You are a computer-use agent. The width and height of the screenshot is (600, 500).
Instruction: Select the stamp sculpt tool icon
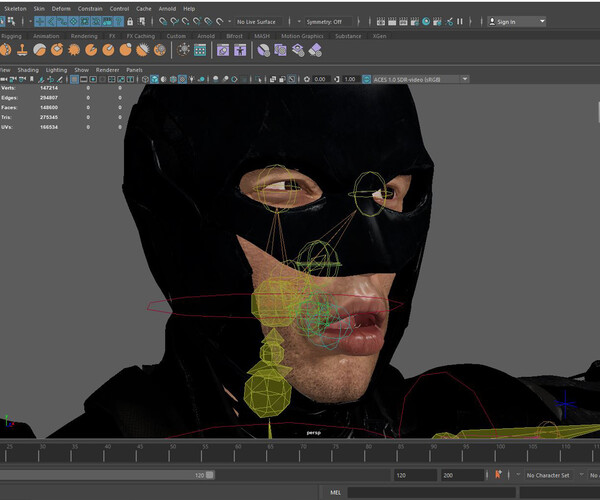coord(22,50)
